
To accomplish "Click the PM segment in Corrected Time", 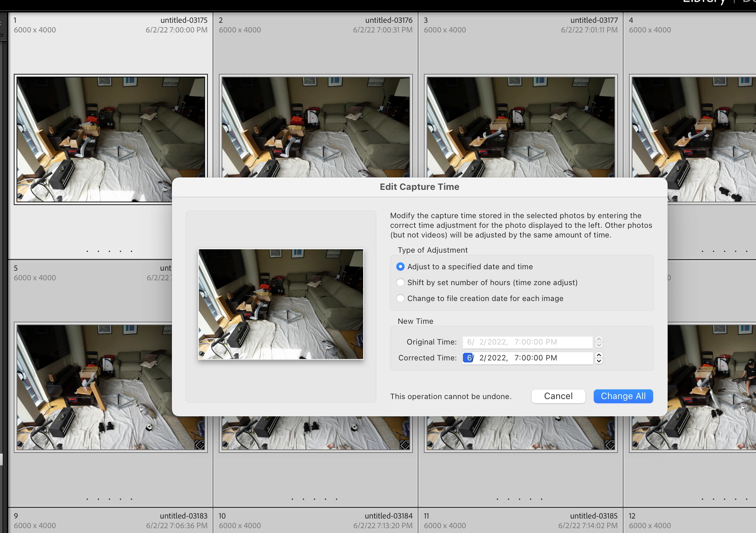I will click(x=552, y=358).
